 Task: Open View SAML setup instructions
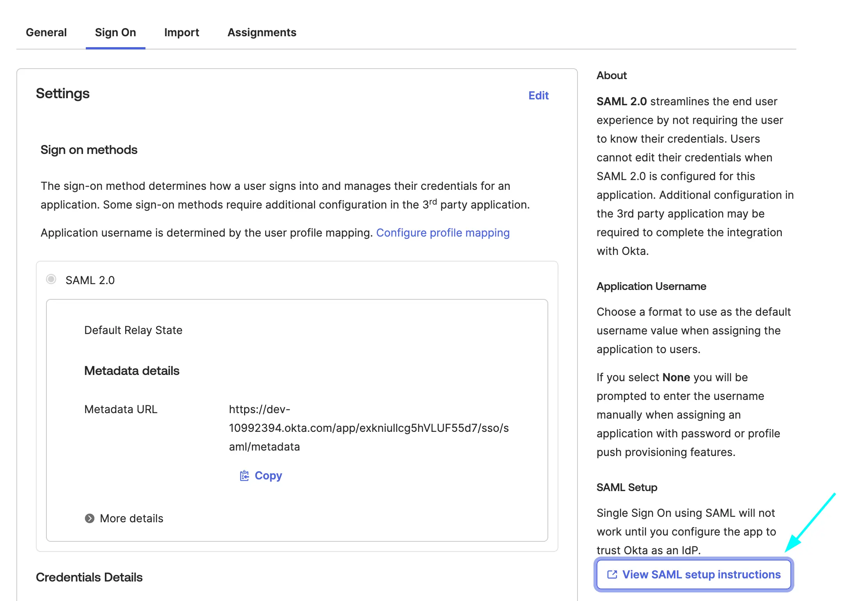pos(694,574)
